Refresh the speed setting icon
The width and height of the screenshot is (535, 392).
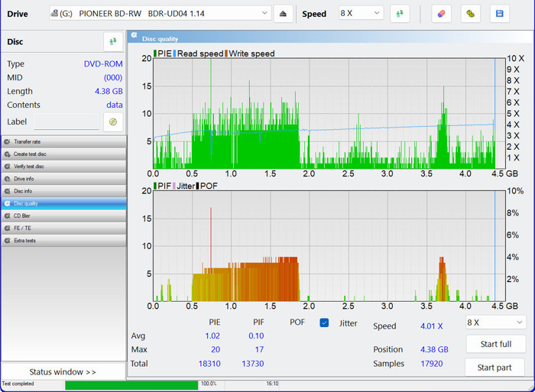tap(400, 14)
